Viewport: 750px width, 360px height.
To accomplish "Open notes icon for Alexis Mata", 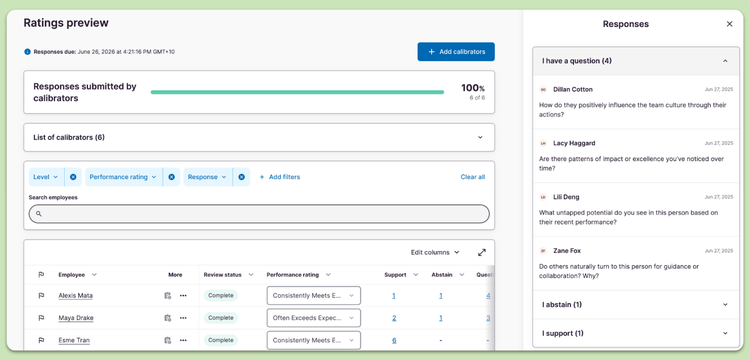I will (167, 296).
